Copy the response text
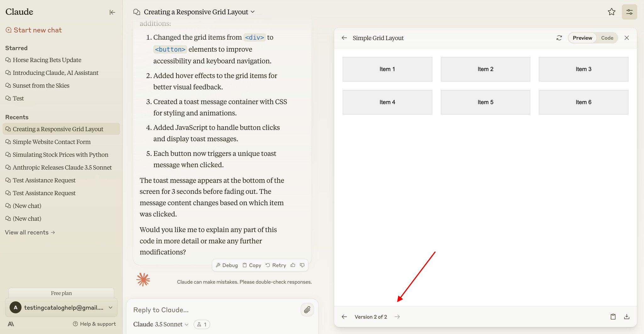644x334 pixels. coord(252,265)
